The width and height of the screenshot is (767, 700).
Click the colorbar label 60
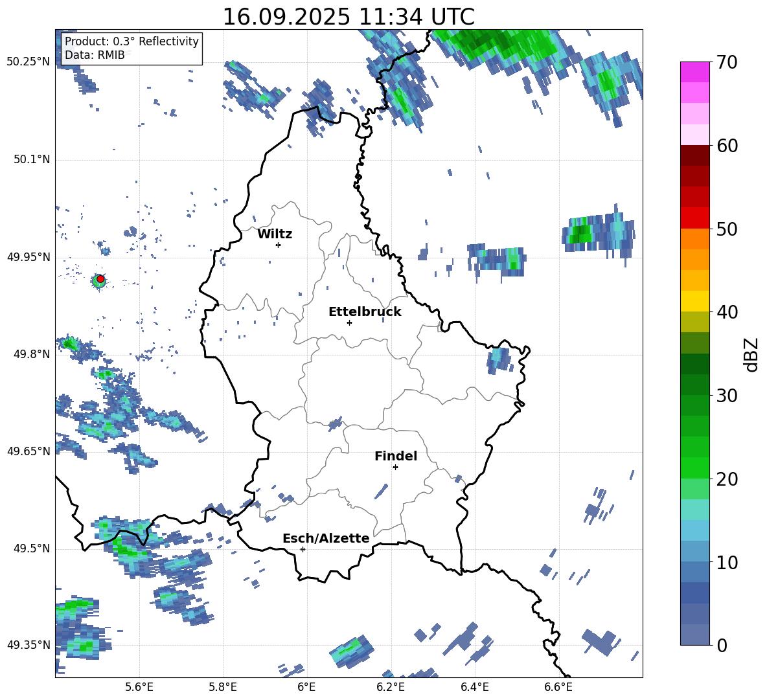point(727,146)
